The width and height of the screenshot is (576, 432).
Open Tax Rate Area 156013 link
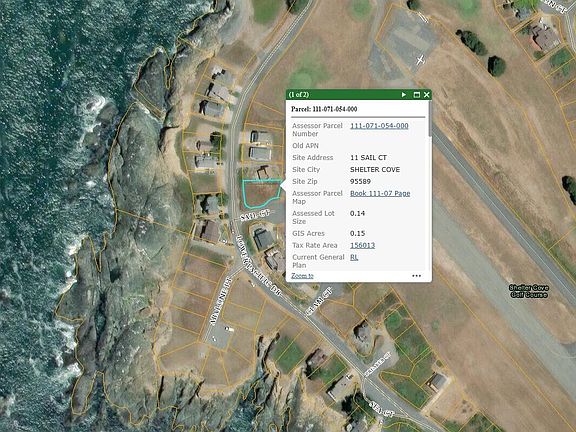pos(363,245)
